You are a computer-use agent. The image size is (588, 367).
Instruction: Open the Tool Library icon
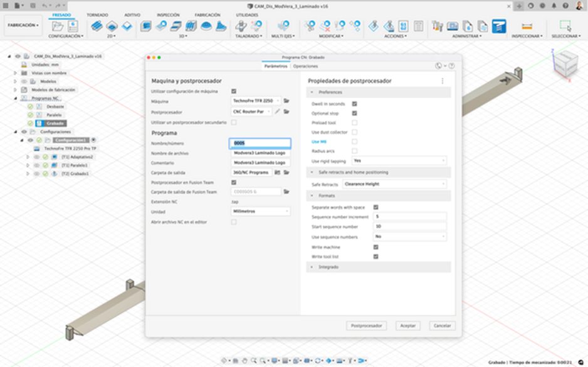[x=438, y=26]
